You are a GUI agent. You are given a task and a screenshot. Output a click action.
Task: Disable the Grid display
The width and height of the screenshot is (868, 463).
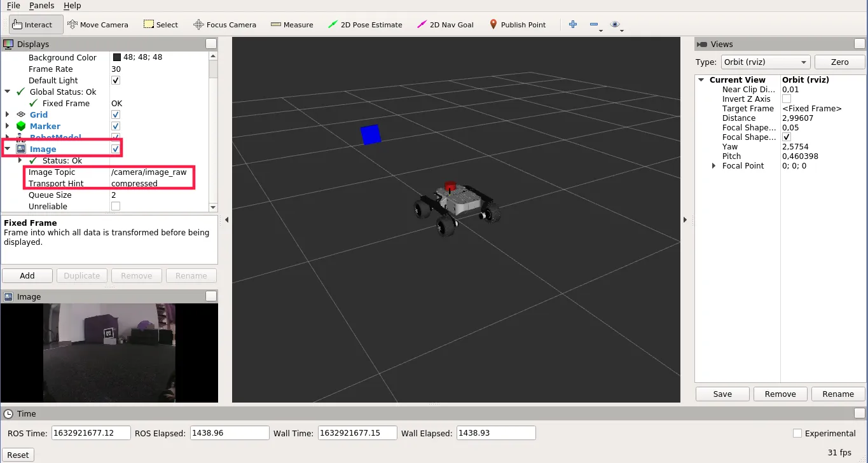pos(115,114)
